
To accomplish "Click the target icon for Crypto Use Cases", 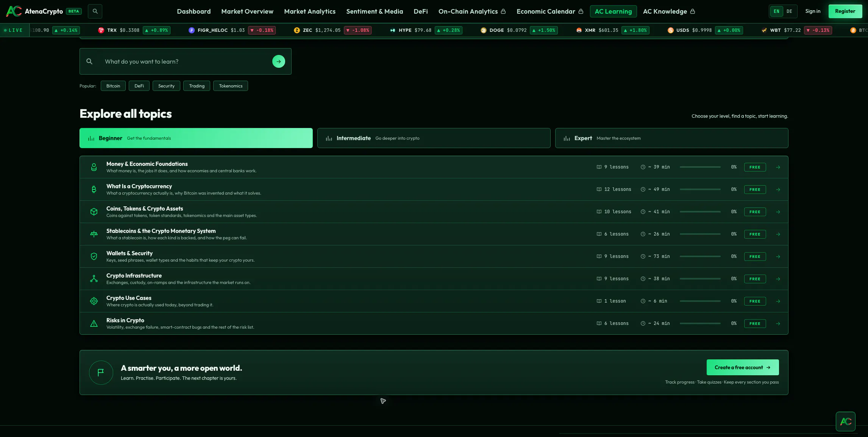I will click(94, 301).
